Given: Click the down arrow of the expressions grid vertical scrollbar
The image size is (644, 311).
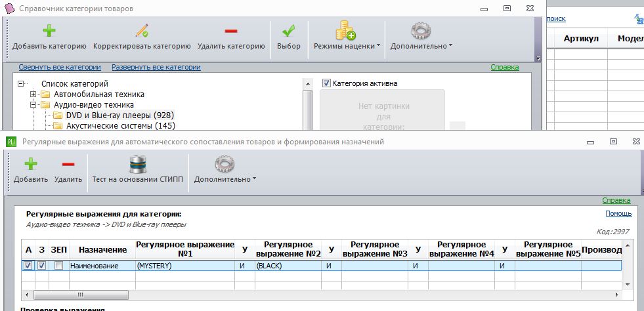Looking at the screenshot, I should (x=628, y=284).
